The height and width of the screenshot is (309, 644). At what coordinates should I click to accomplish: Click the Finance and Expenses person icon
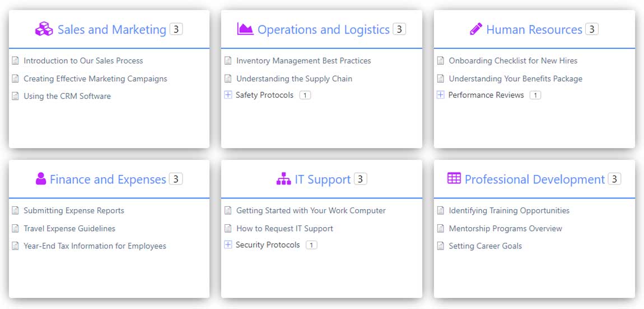[41, 179]
